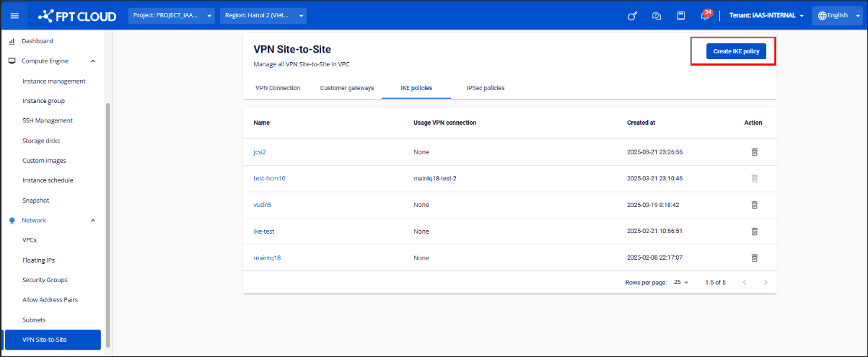Click the Name column header
Viewport: 868px width, 357px height.
[x=262, y=123]
